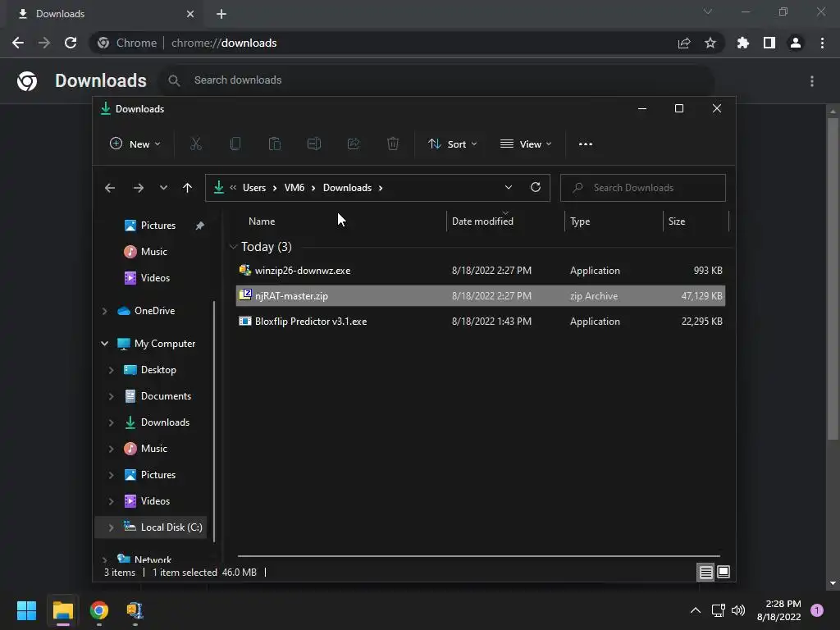
Task: Open the See more ellipsis menu
Action: click(x=586, y=144)
